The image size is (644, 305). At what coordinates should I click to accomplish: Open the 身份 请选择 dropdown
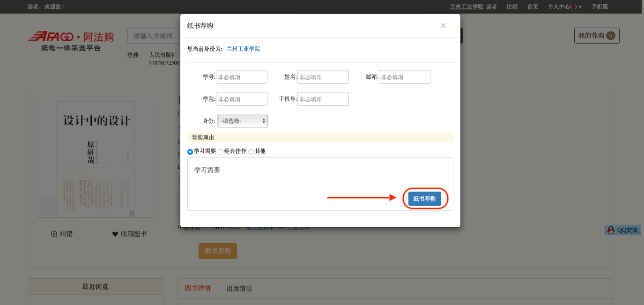click(243, 121)
